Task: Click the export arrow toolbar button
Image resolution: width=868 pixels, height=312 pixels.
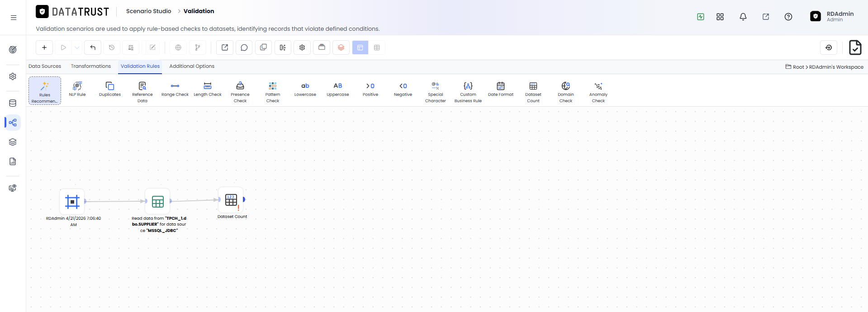Action: tap(225, 47)
